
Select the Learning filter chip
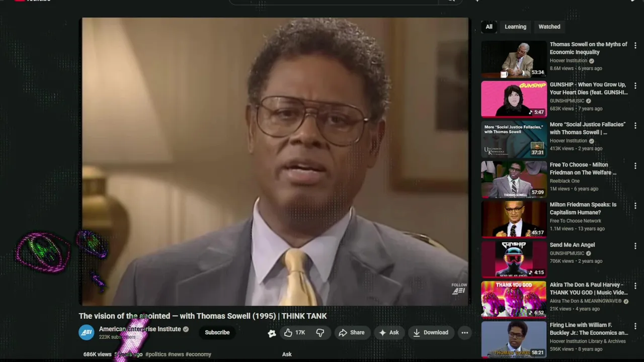click(x=515, y=27)
